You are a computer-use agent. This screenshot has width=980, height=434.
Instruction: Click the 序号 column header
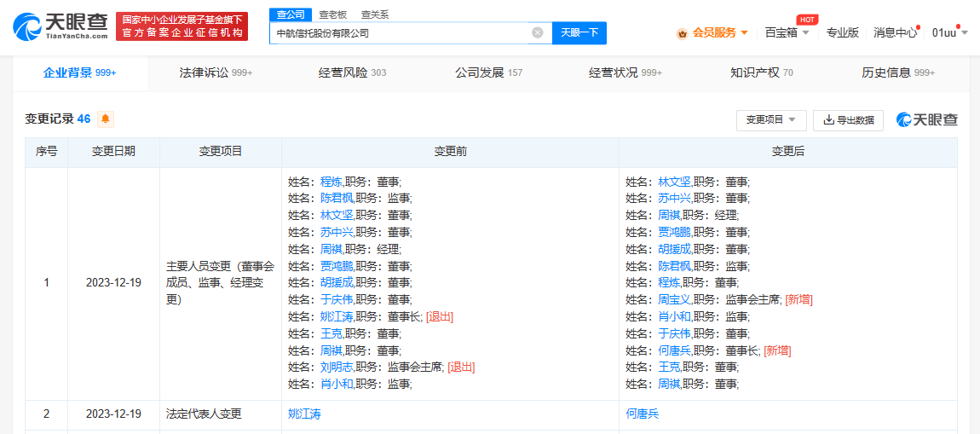coord(46,152)
